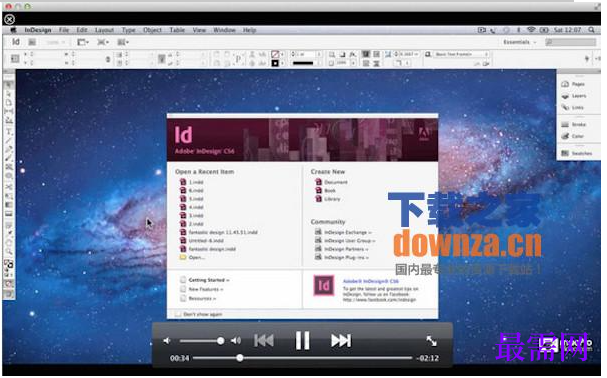
Task: Close the video player overlay
Action: click(10, 19)
